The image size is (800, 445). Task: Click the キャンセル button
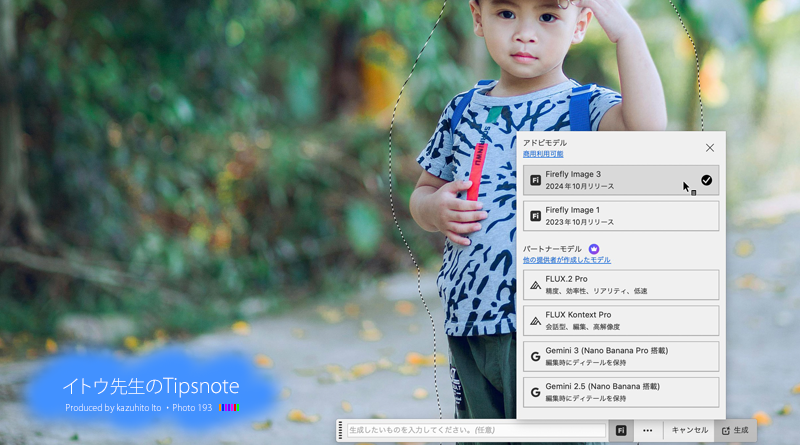[689, 430]
